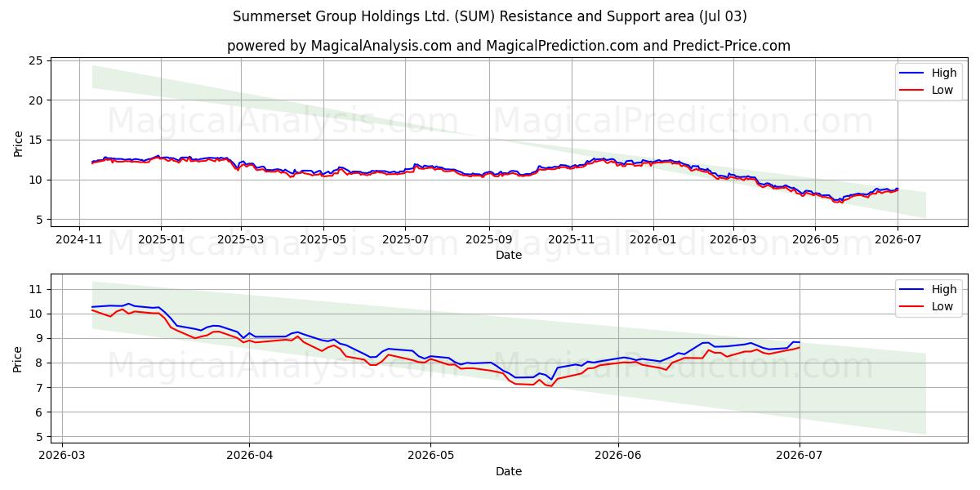Click the 6 y-axis tick in the bottom chart
980x490 pixels.
coord(40,412)
